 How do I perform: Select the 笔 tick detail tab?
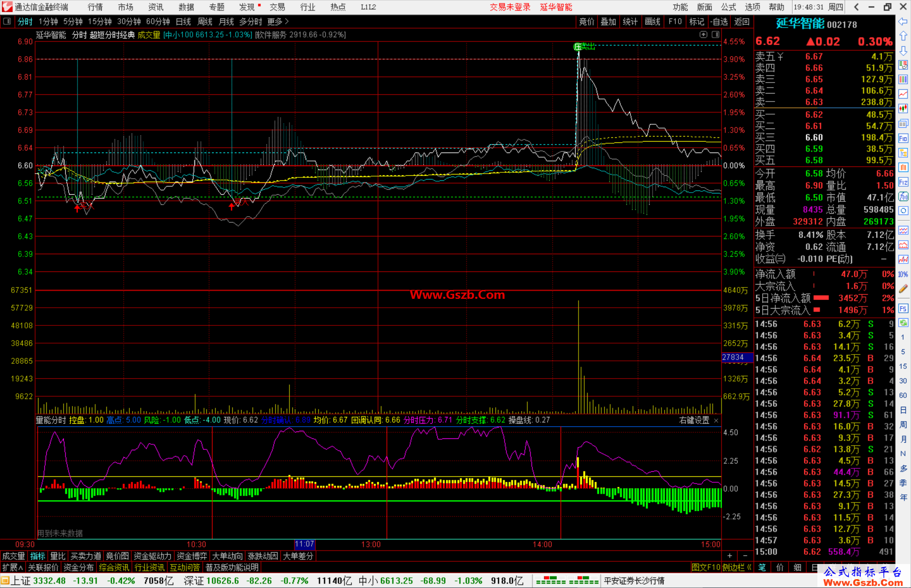pyautogui.click(x=762, y=567)
